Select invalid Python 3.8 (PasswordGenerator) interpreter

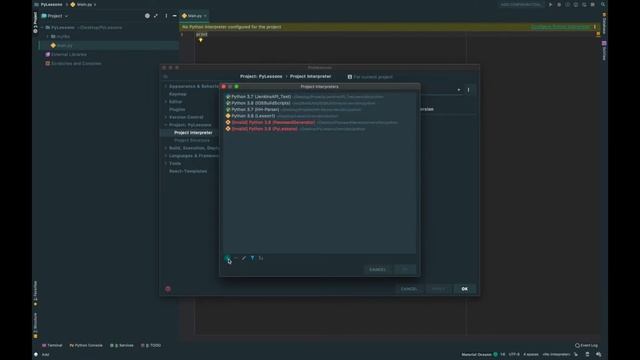click(x=319, y=122)
